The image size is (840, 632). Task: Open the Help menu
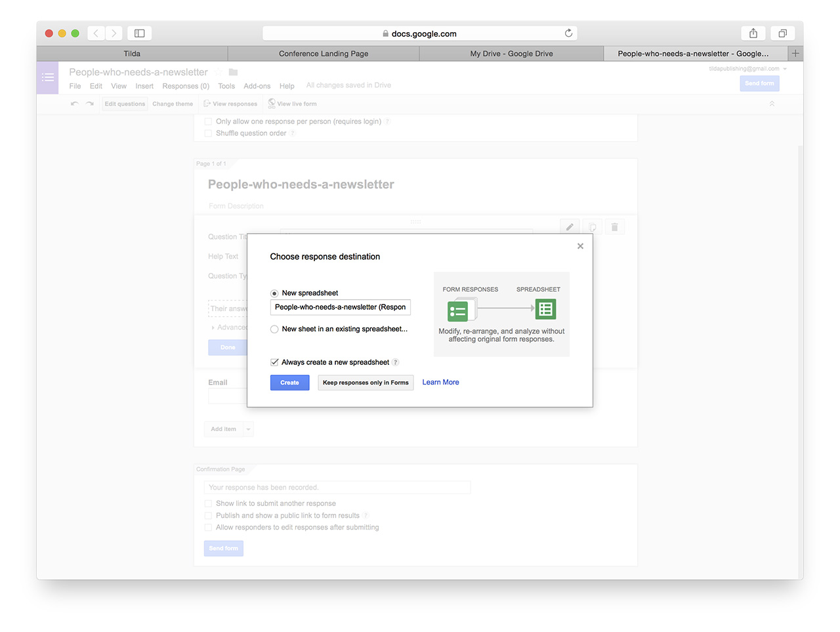click(287, 86)
